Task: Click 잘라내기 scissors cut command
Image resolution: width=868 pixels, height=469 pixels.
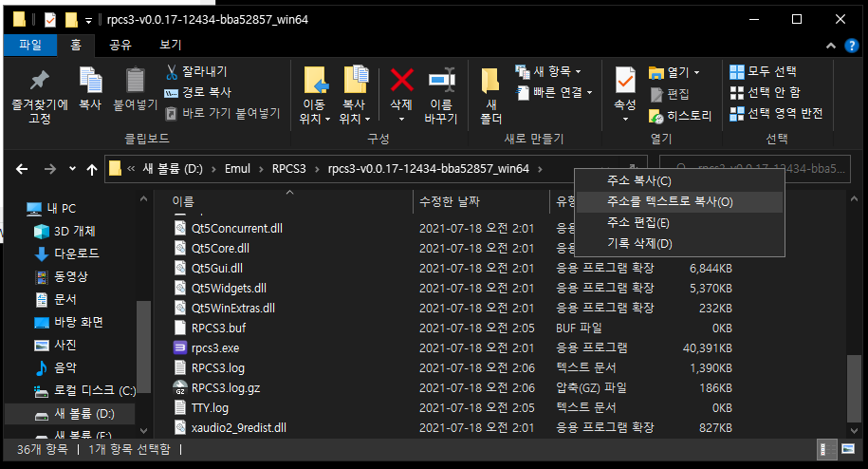Action: (196, 71)
